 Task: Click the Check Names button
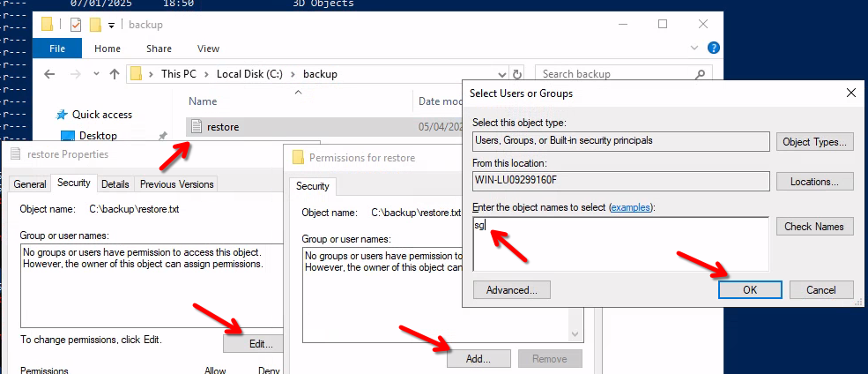pos(814,227)
